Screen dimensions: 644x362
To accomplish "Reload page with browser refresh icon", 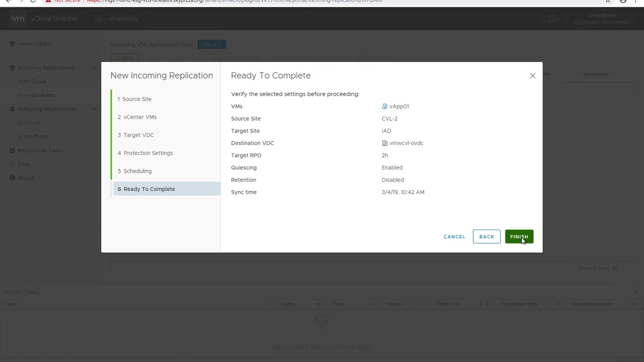I will (x=33, y=2).
